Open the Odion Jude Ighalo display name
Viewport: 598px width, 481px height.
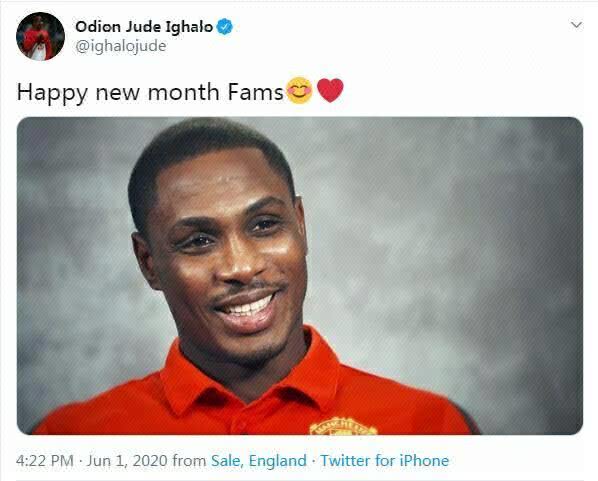coord(144,27)
